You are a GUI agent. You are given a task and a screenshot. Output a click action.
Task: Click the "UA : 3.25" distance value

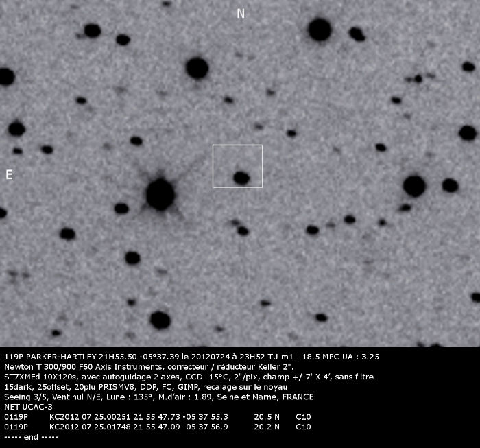pos(361,357)
